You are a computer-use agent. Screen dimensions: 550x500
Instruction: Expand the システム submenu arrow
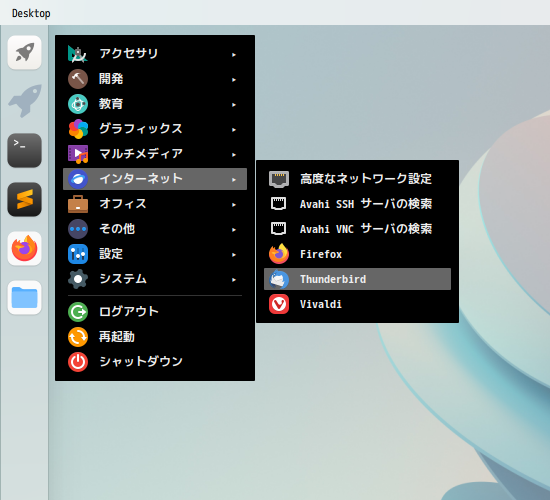pos(234,280)
